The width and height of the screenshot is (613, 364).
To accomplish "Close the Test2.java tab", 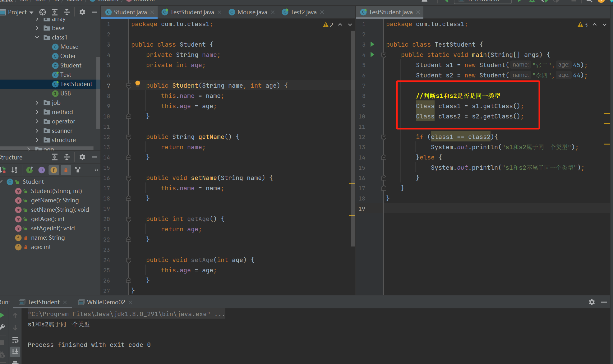I will pos(322,12).
